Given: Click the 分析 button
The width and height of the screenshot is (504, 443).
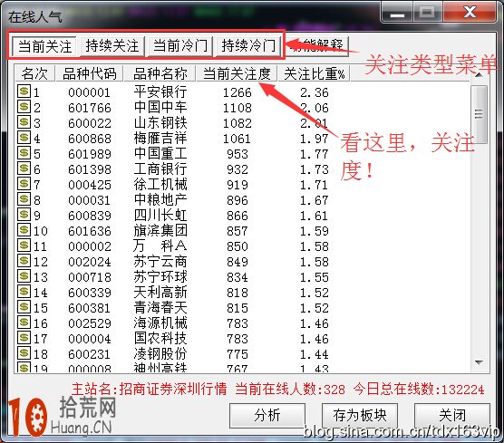Looking at the screenshot, I should pos(267,415).
